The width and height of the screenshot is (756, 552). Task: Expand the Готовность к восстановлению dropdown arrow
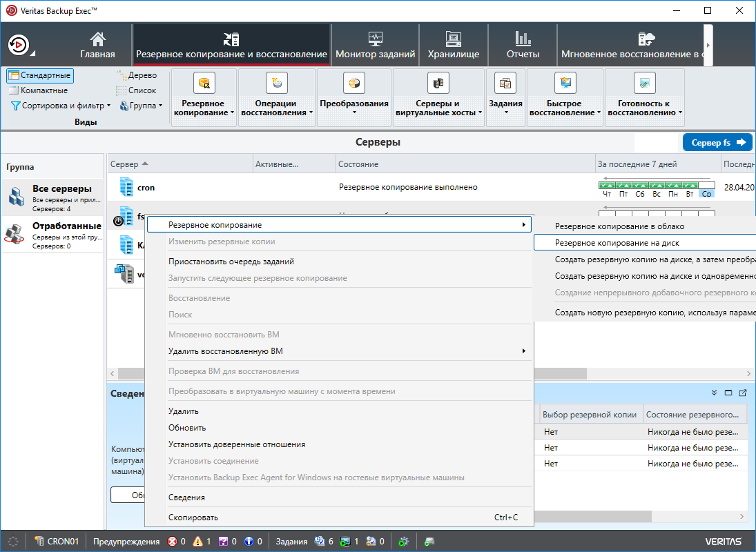(x=680, y=112)
